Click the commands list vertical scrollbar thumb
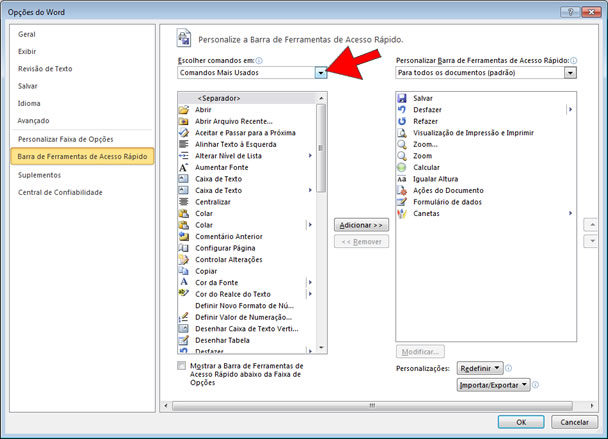 click(321, 149)
